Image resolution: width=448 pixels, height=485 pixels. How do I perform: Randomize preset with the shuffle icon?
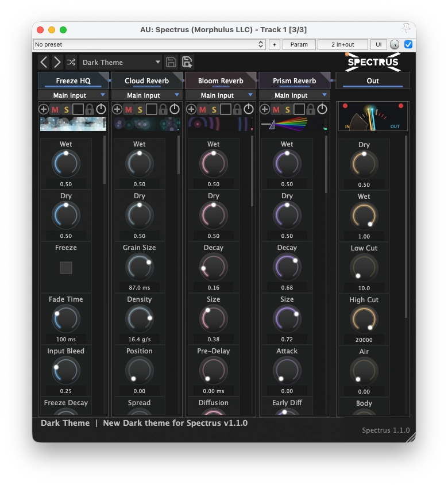[71, 62]
